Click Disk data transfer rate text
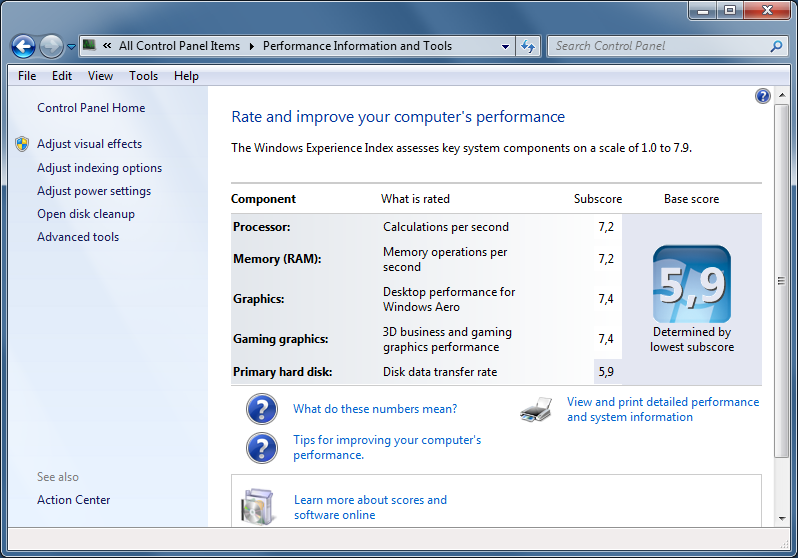Screen dimensions: 798x558 [x=440, y=372]
